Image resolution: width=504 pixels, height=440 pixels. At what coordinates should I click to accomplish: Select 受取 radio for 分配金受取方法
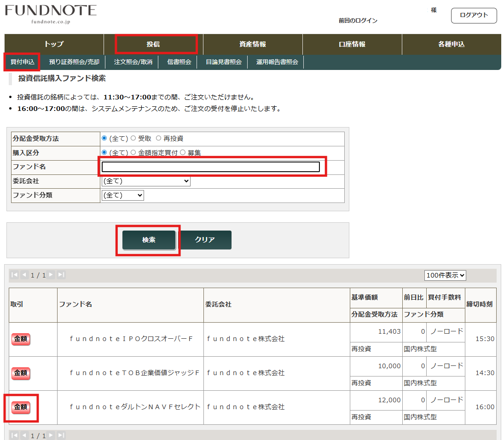[x=133, y=139]
